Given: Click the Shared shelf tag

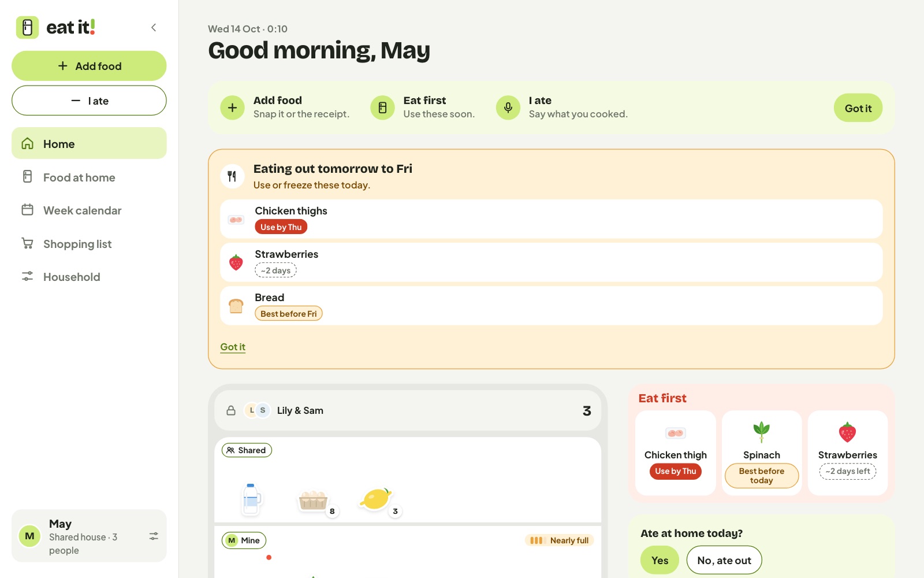Looking at the screenshot, I should (x=247, y=450).
